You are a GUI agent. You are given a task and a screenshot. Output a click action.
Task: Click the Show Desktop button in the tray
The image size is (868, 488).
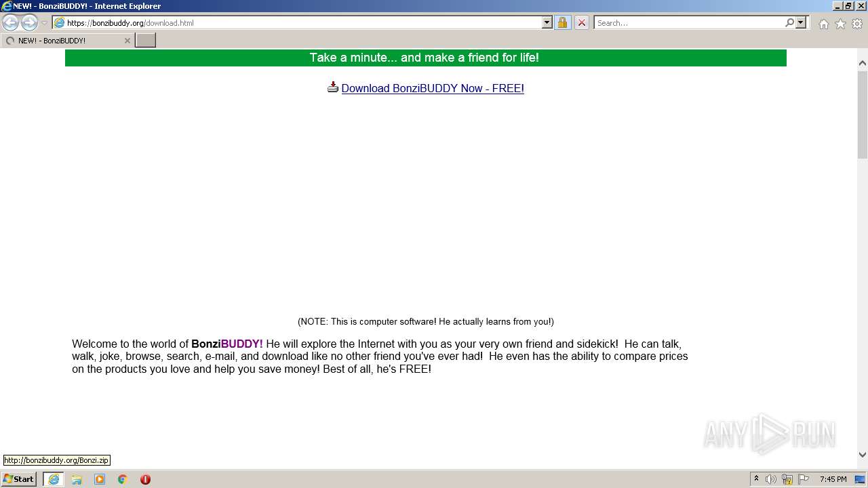coord(861,479)
